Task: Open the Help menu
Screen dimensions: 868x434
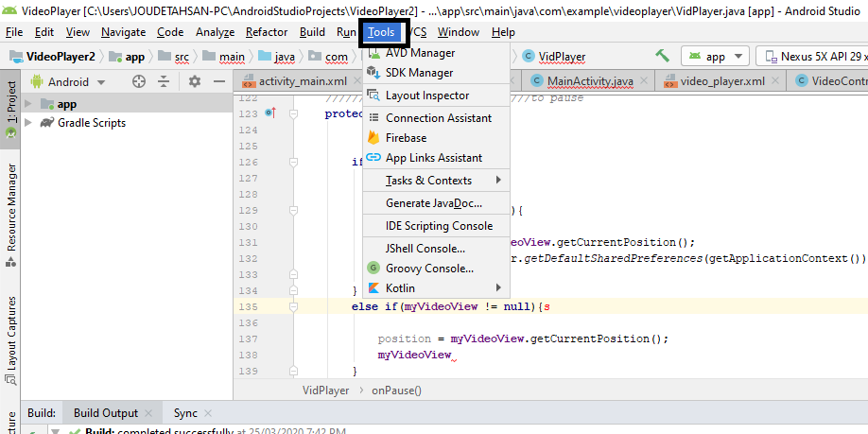Action: pos(503,32)
